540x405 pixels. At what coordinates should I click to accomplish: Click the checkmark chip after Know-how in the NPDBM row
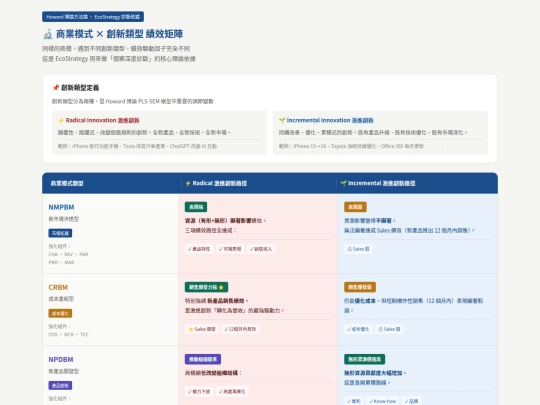tap(411, 401)
